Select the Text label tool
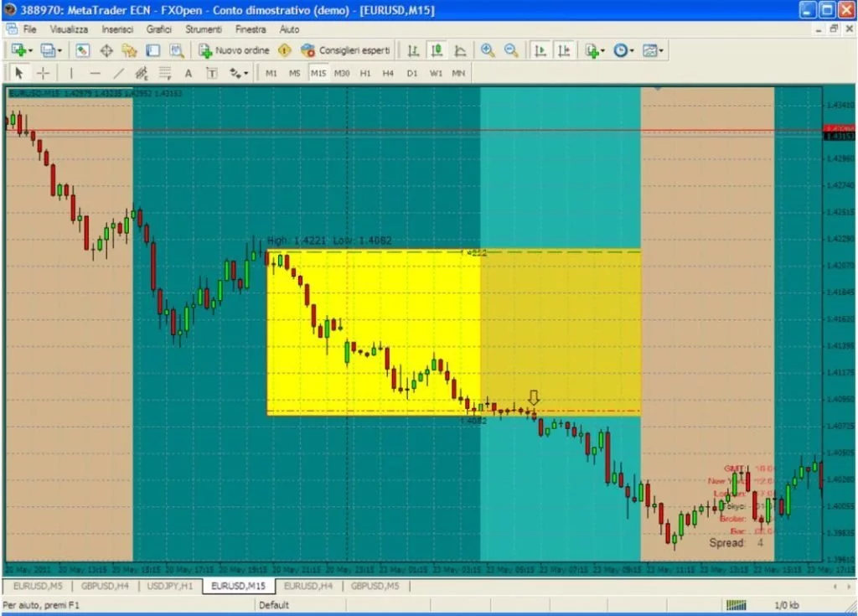The width and height of the screenshot is (858, 616). click(x=211, y=73)
